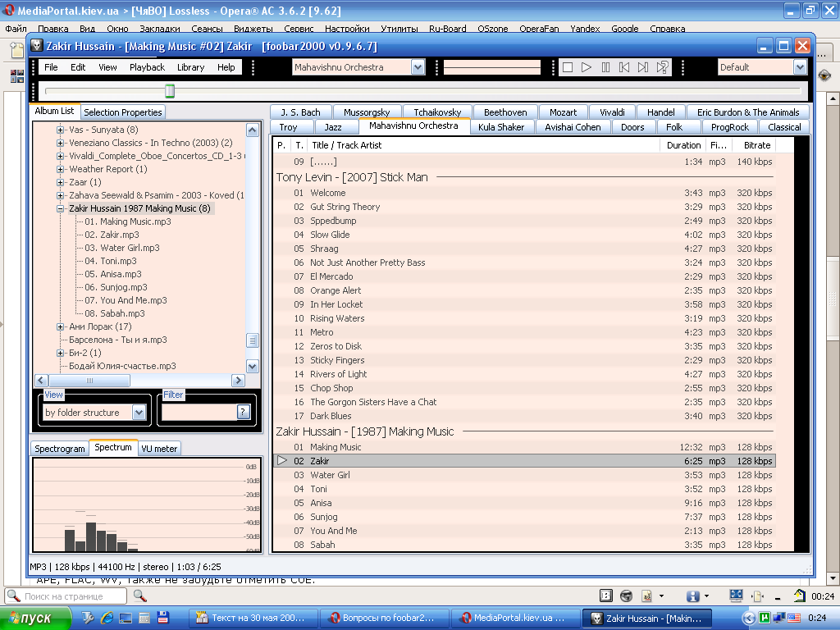Open the foobar2000 File menu
The width and height of the screenshot is (840, 630).
(51, 67)
